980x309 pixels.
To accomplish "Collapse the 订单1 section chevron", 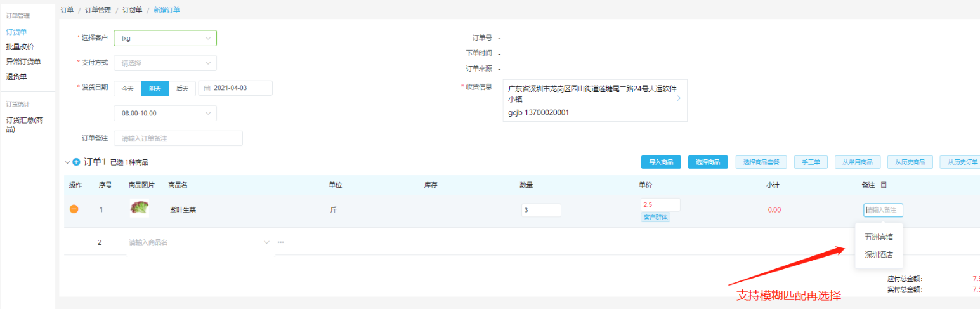I will 67,162.
